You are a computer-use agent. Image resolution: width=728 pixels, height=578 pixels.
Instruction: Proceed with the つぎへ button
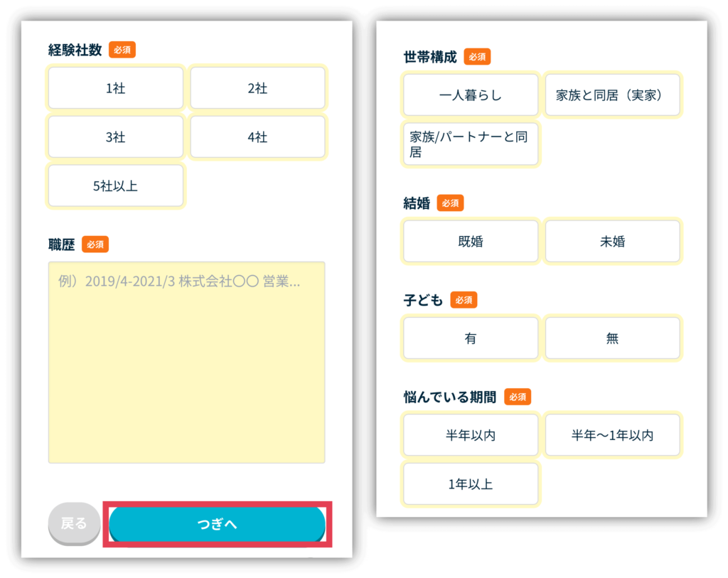[218, 524]
